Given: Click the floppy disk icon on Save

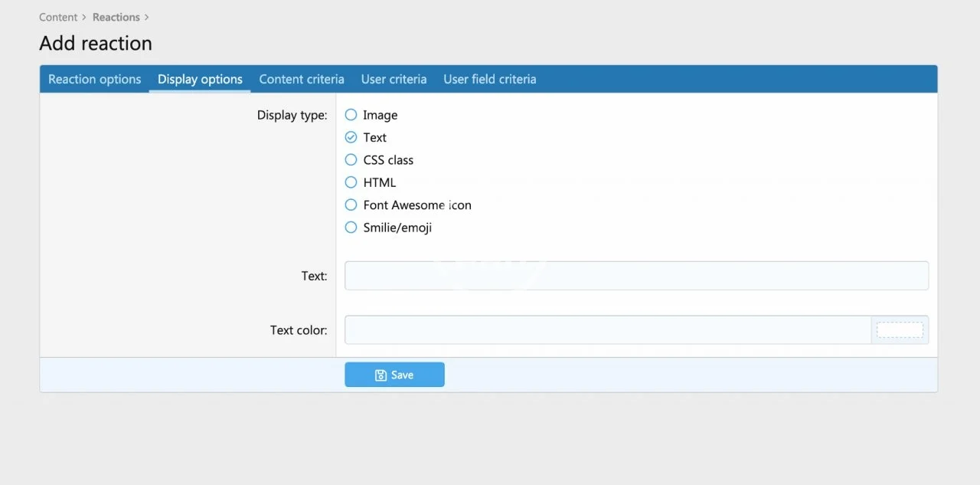Looking at the screenshot, I should [x=381, y=375].
